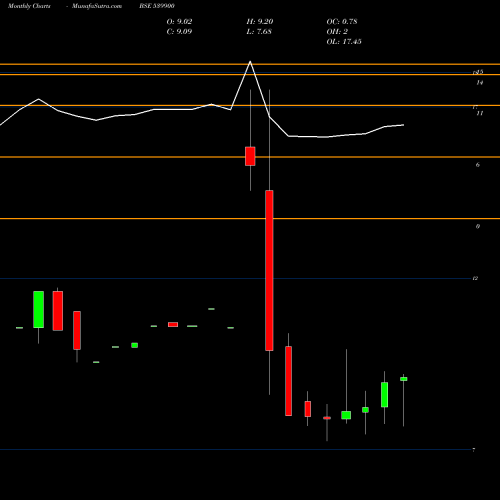
Task: Click the 'OH: 2' reading
Action: click(x=337, y=32)
